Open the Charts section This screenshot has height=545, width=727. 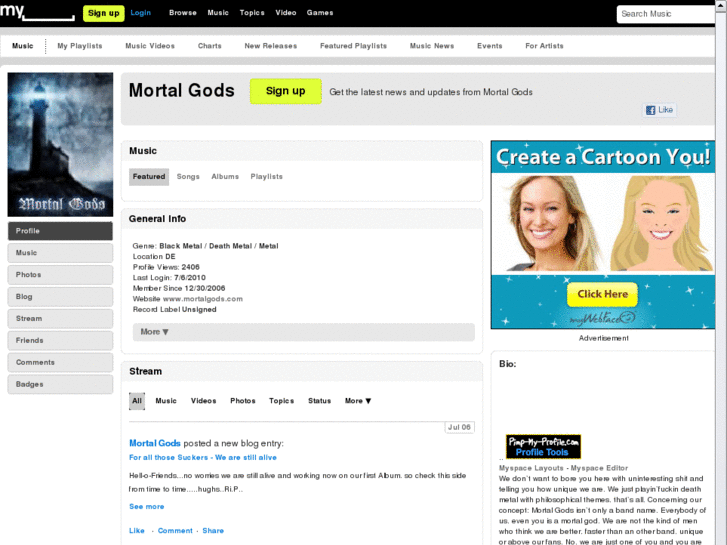(x=210, y=46)
